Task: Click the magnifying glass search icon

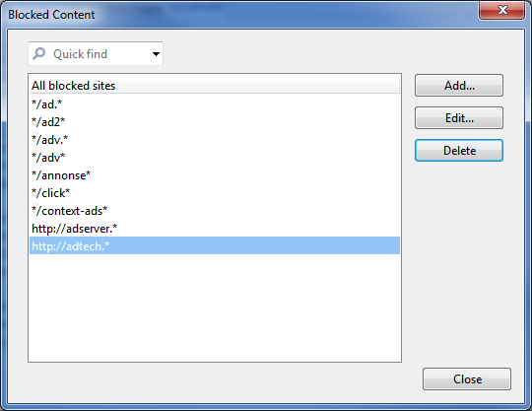Action: point(39,53)
